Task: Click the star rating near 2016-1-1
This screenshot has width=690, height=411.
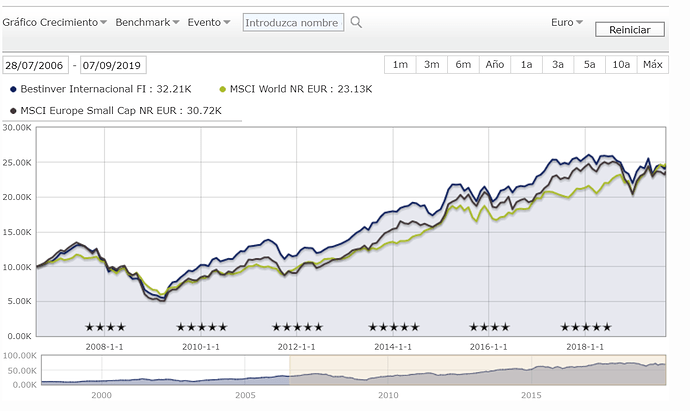Action: [489, 327]
